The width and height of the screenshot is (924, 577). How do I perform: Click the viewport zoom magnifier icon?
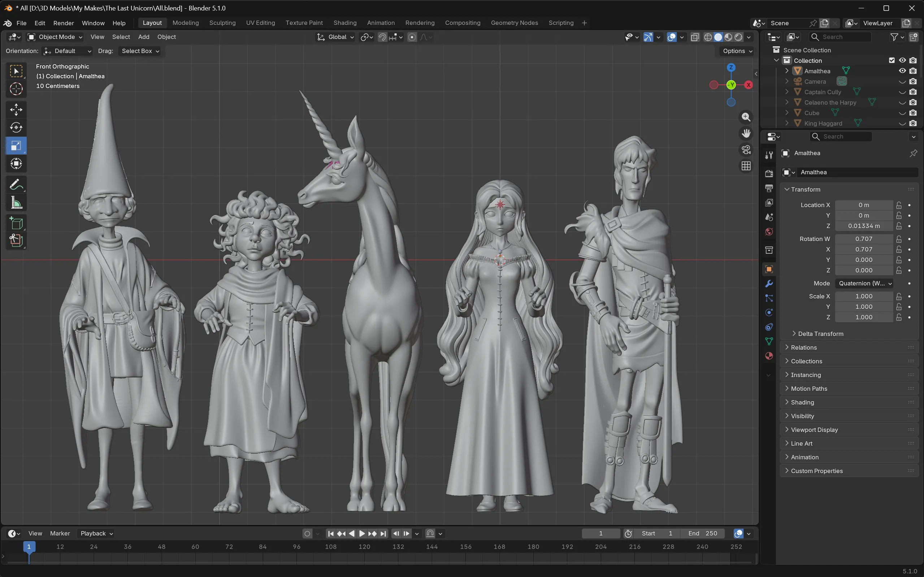point(746,117)
